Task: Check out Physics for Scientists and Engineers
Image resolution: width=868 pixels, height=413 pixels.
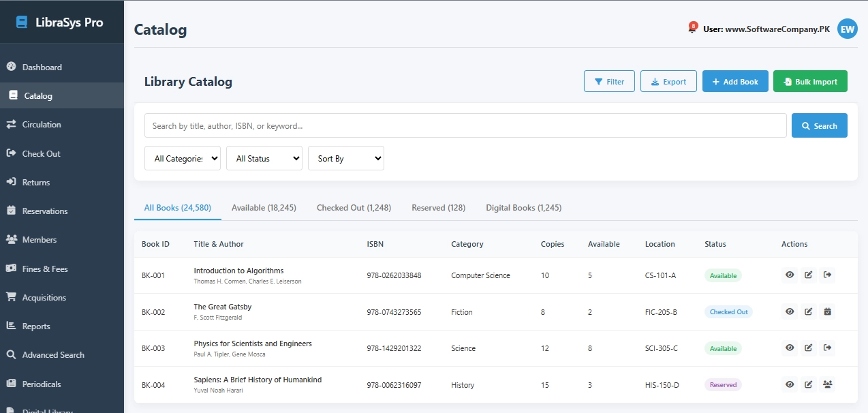Action: [827, 348]
